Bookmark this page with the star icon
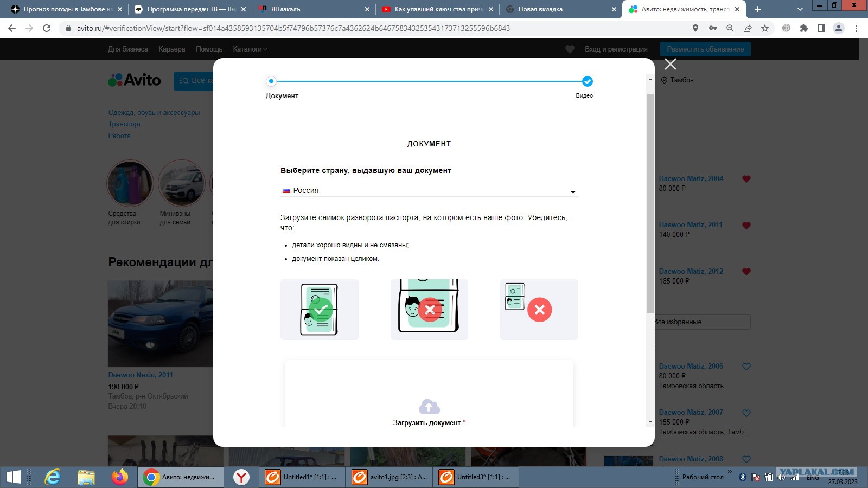Screen dimensions: 868x488 click(x=765, y=28)
